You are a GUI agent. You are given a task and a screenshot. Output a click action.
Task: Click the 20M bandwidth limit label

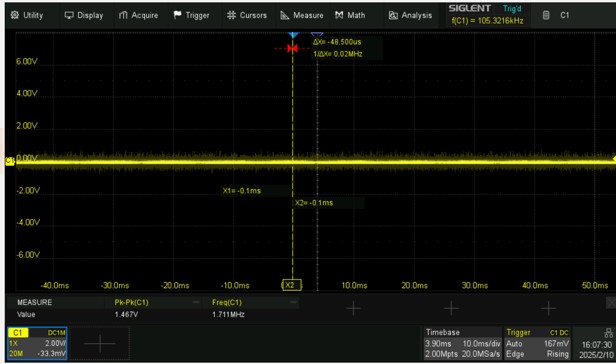[x=16, y=354]
